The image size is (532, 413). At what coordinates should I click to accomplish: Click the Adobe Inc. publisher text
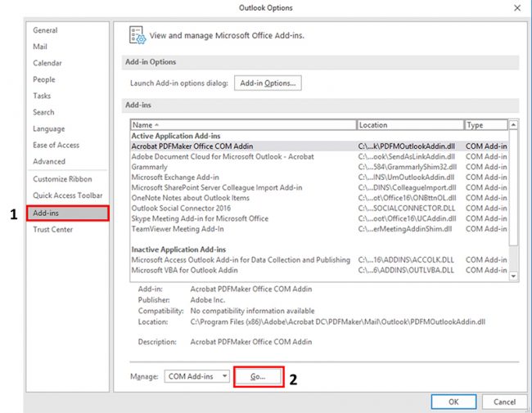207,300
